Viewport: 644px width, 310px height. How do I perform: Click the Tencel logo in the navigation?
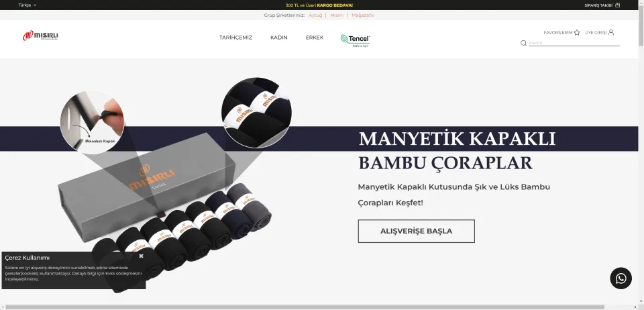[x=356, y=40]
